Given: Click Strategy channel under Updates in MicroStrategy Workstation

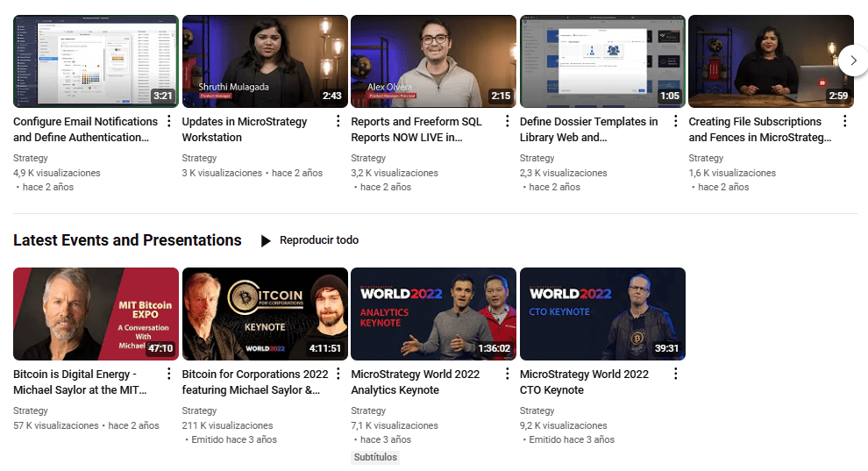Looking at the screenshot, I should 199,158.
